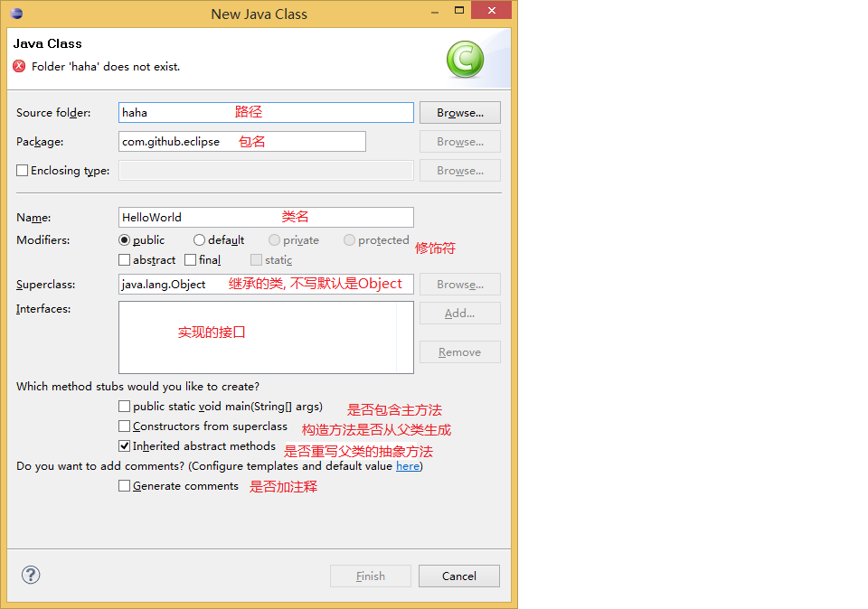Screen dimensions: 868x609
Task: Enable the Enclosing type checkbox
Action: 22,171
